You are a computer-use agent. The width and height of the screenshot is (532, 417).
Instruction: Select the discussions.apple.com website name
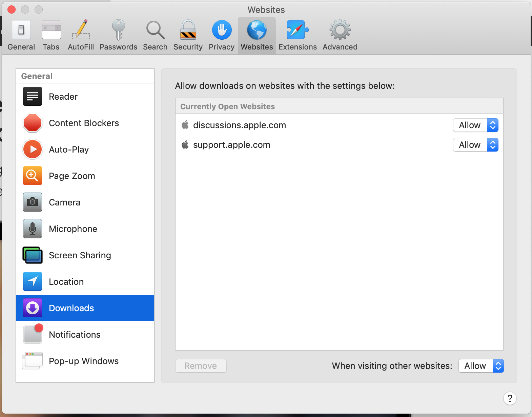pyautogui.click(x=240, y=125)
